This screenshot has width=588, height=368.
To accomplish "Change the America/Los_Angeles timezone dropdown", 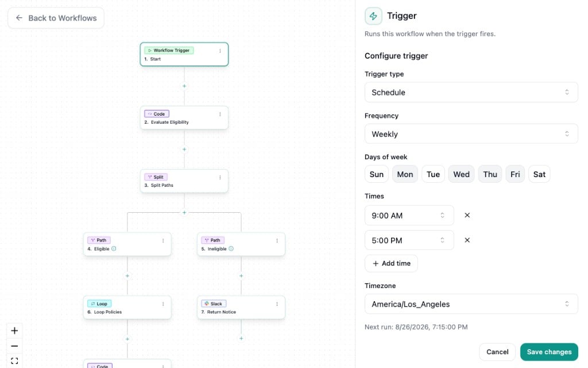I will pos(471,304).
